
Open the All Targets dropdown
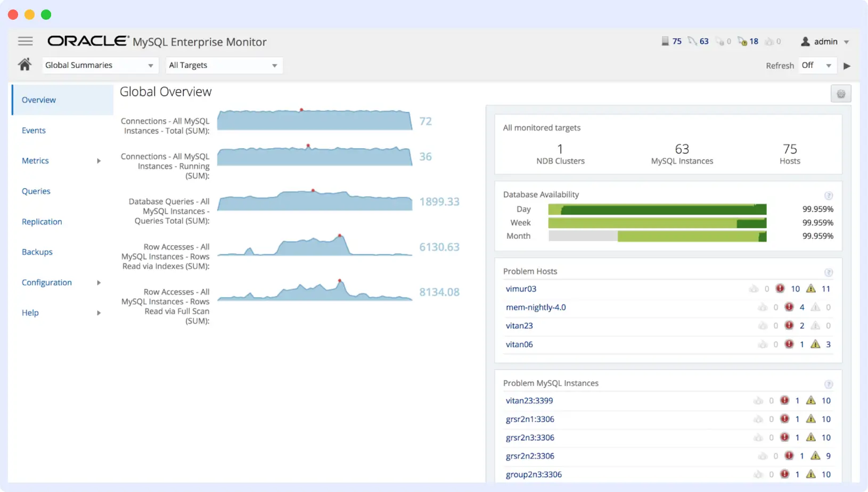(224, 65)
